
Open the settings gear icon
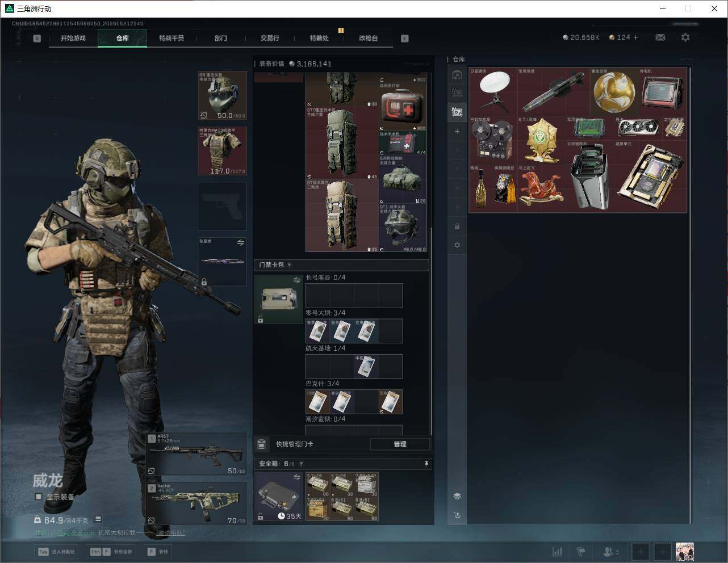click(x=685, y=37)
